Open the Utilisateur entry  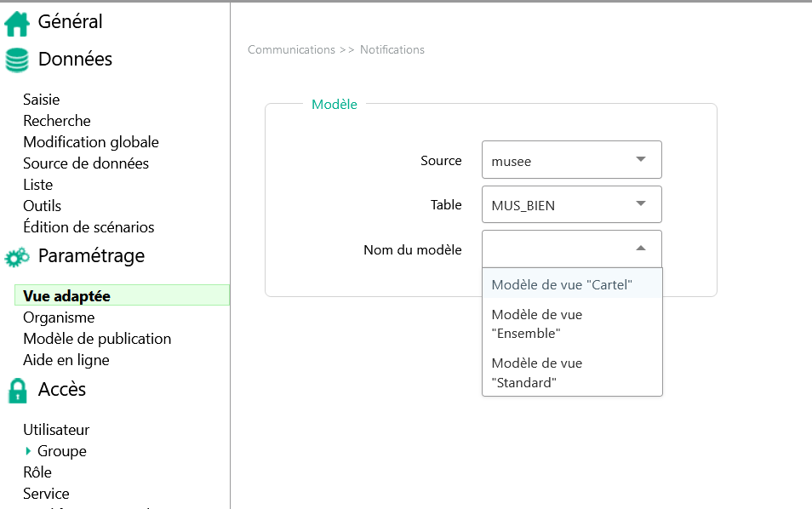tap(56, 430)
